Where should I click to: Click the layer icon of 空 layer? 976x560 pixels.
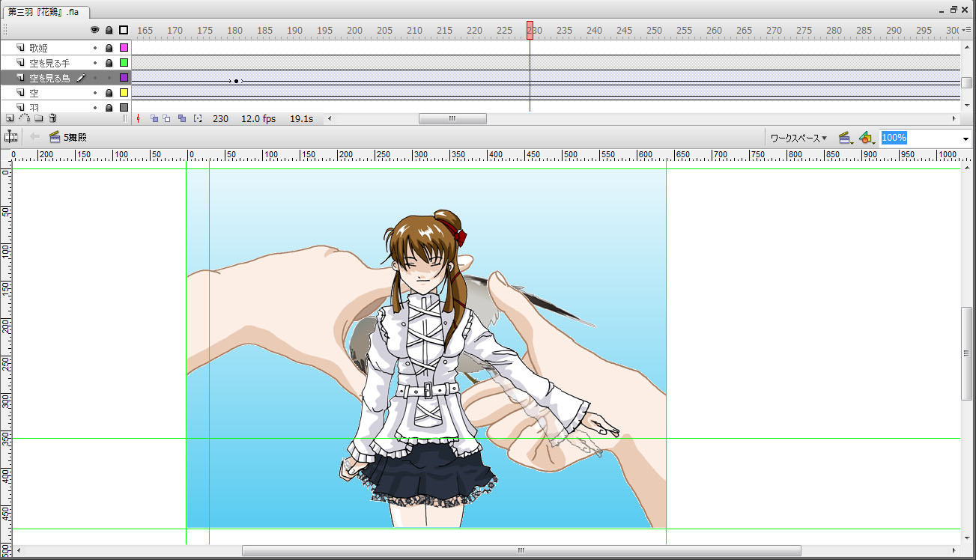click(x=21, y=93)
